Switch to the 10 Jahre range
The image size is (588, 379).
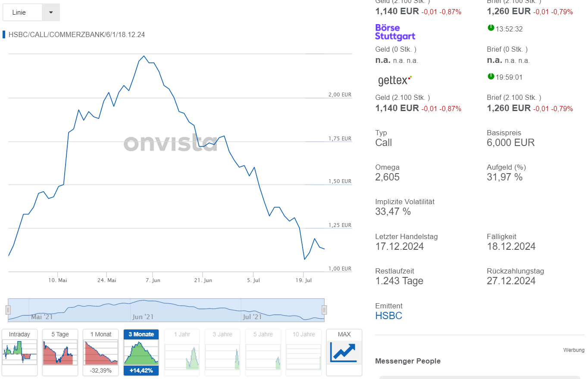tap(303, 352)
